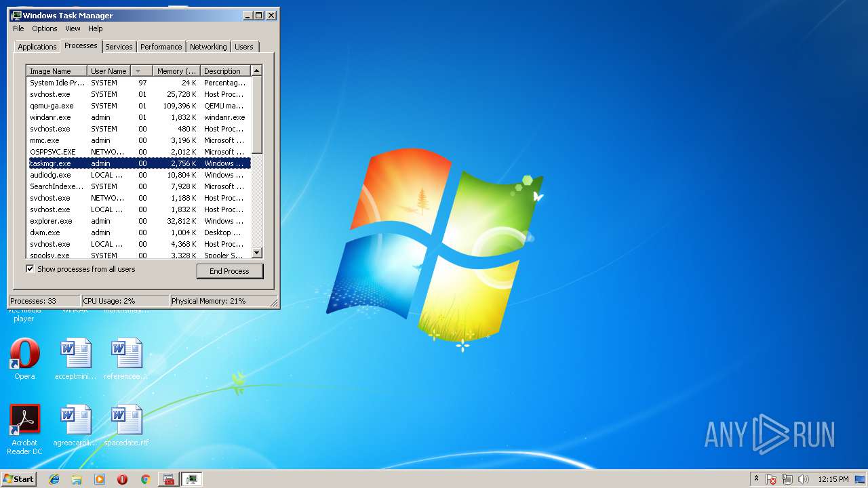Open the red toolbox taskbar app
Screen dimensions: 868x488
(x=169, y=479)
